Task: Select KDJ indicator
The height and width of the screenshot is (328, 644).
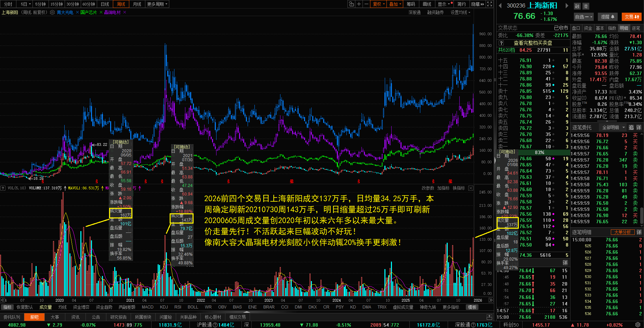Action: (164, 307)
